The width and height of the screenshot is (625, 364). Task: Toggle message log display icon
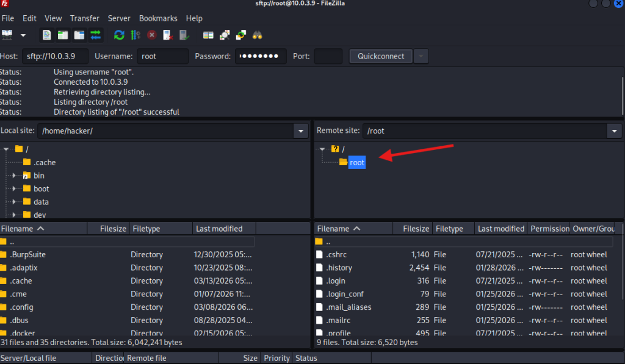pos(47,35)
